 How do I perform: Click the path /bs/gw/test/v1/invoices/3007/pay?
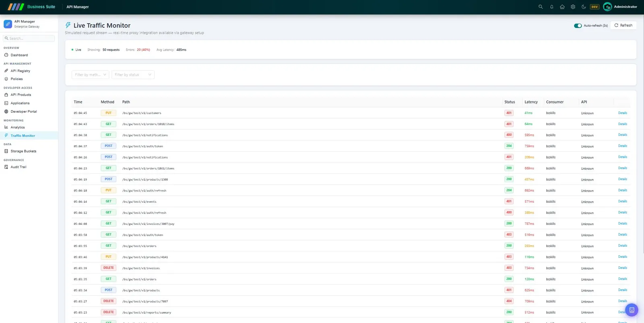(x=148, y=224)
